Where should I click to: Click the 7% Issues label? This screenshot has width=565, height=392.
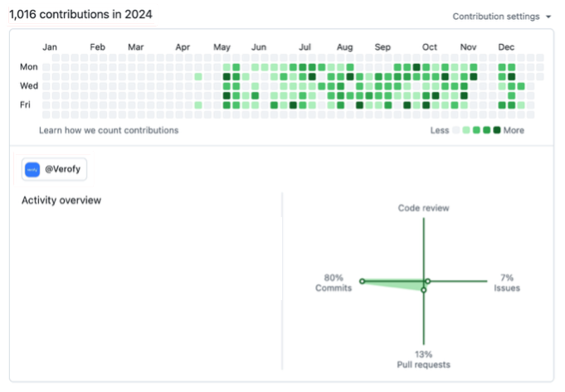click(x=507, y=283)
